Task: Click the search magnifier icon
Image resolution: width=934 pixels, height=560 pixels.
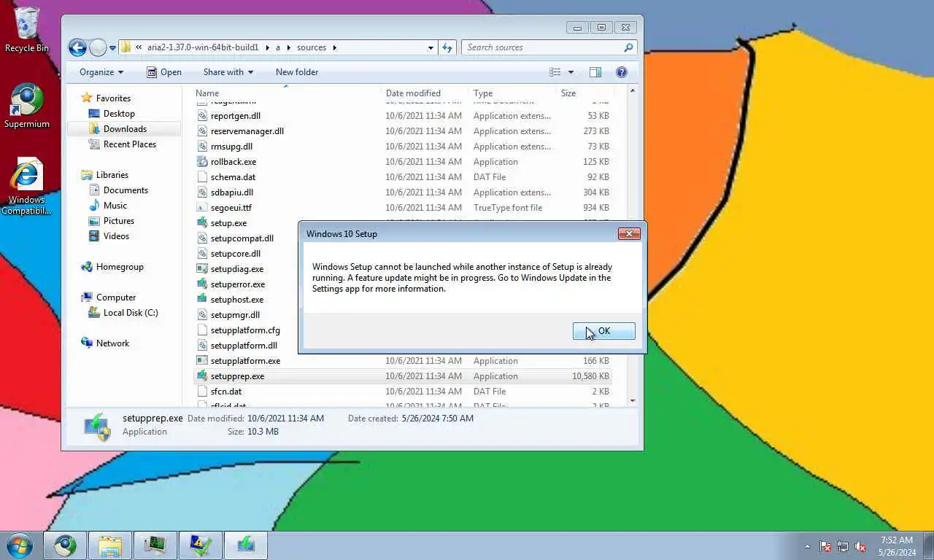Action: point(628,47)
